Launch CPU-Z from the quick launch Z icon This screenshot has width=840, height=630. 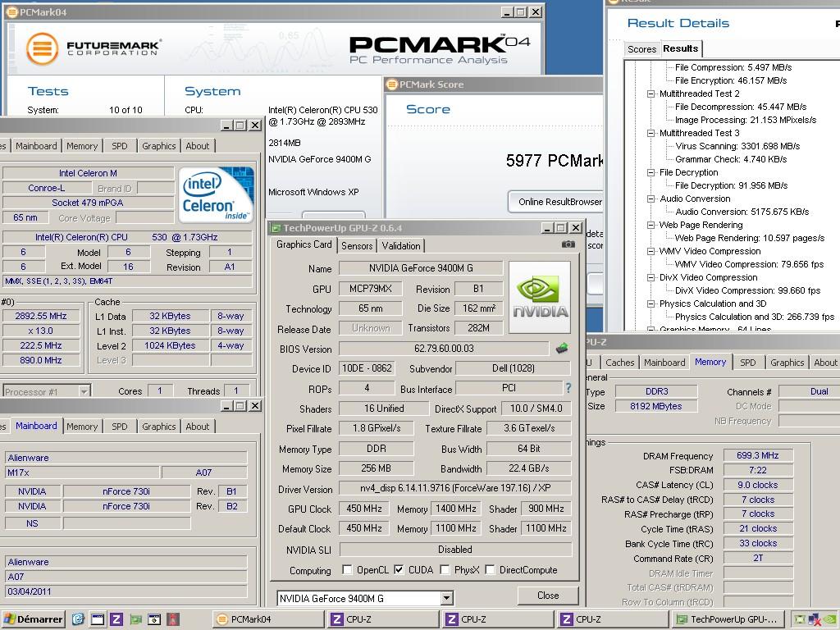pos(116,619)
